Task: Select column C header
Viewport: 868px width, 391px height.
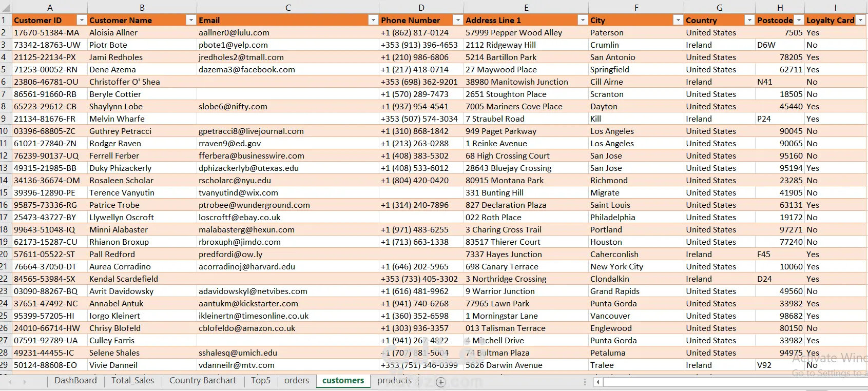Action: [288, 8]
